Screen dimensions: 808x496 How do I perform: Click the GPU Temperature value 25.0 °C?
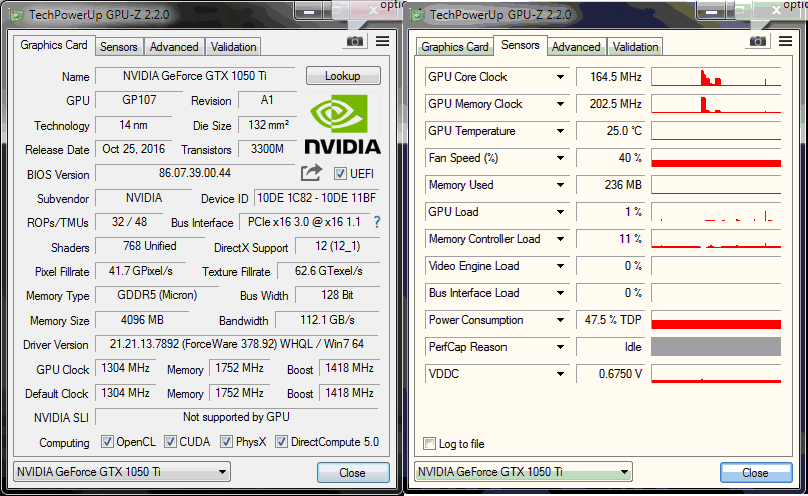(x=611, y=131)
